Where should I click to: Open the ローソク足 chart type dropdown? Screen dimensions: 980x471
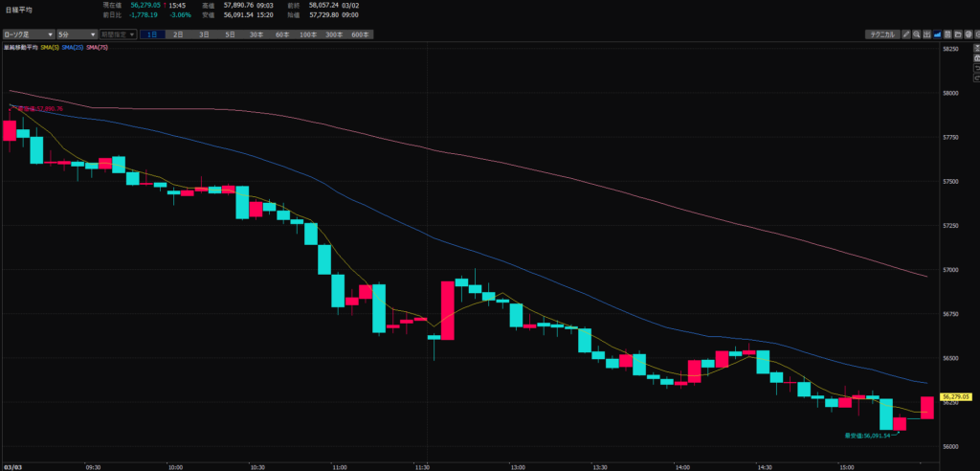[29, 34]
